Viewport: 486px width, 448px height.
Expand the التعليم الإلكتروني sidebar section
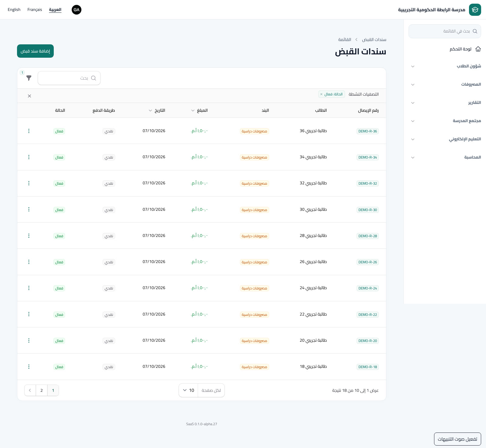click(x=445, y=139)
